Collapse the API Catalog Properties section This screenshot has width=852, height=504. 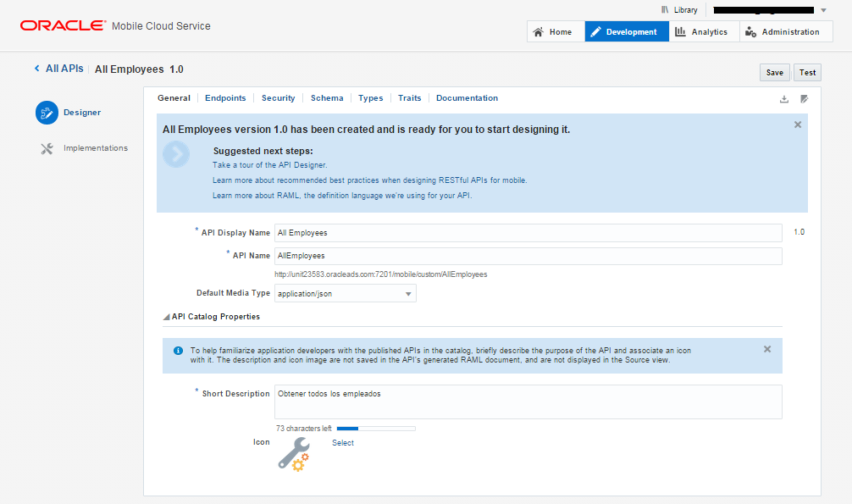[166, 317]
